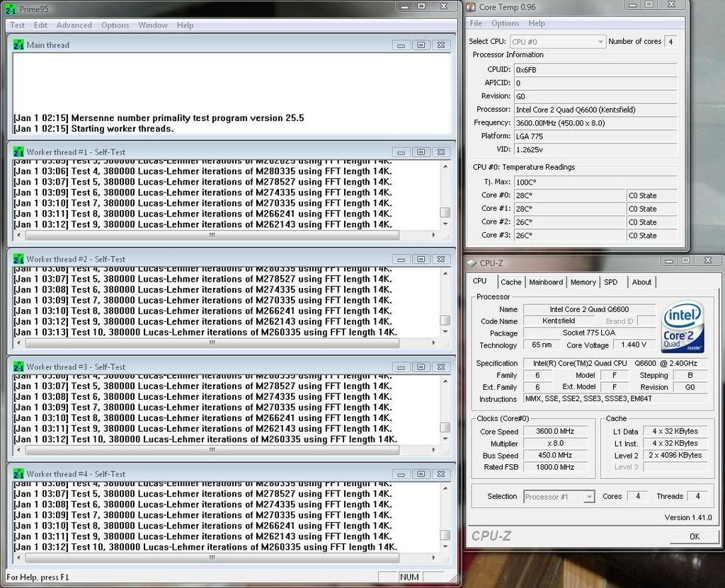Click the CPU-Z title bar icon
Viewport: 725px width, 588px height.
click(472, 263)
